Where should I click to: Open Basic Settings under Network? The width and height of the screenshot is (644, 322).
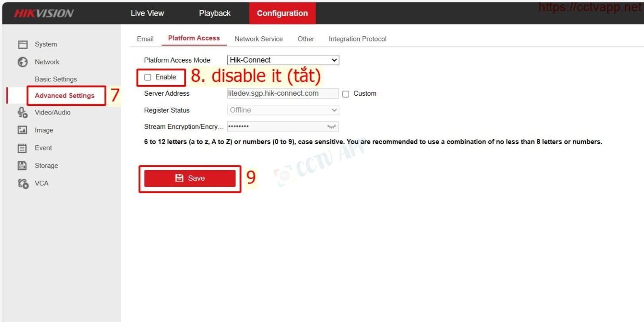coord(56,79)
